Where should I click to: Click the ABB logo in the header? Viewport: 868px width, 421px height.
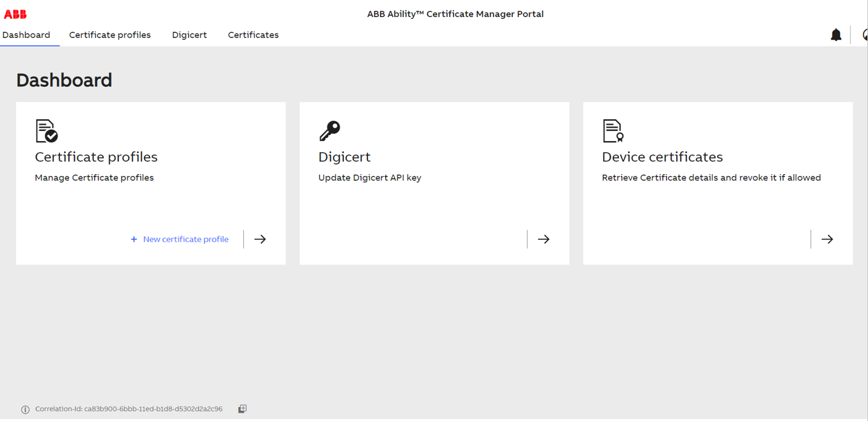point(15,14)
